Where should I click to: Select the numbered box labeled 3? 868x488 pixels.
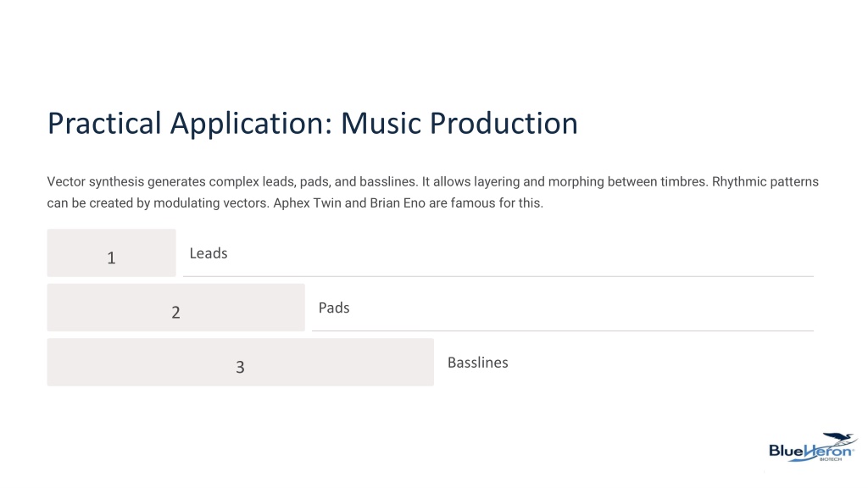pyautogui.click(x=240, y=363)
